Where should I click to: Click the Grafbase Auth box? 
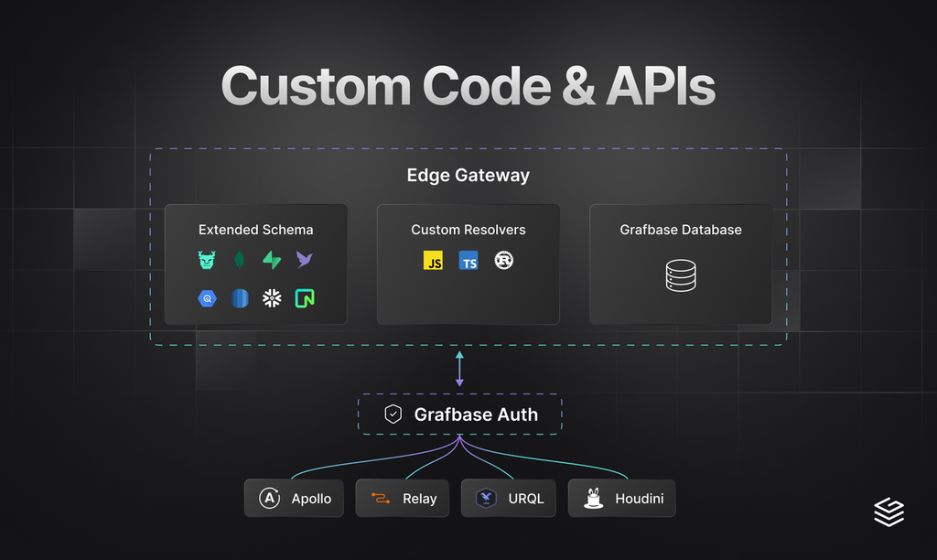(x=459, y=415)
